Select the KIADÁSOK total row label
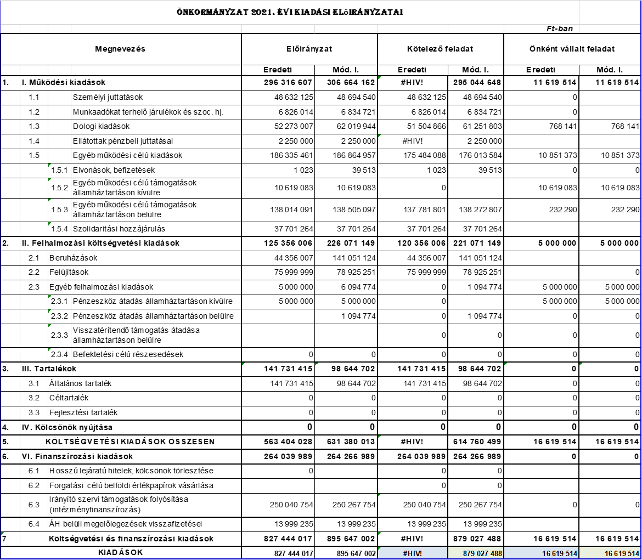 tap(121, 553)
